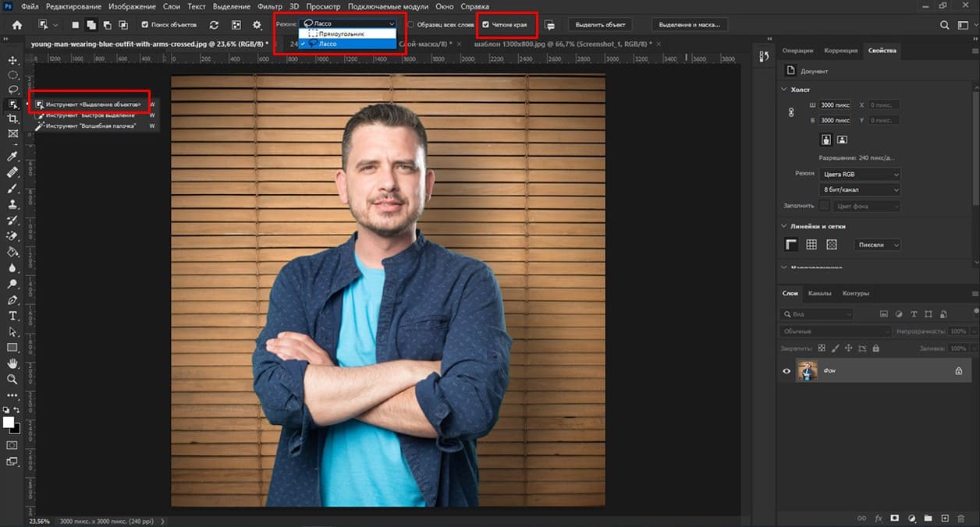This screenshot has height=527, width=980.
Task: Choose the 'Новая выделенная область' square mode
Action: (x=75, y=25)
